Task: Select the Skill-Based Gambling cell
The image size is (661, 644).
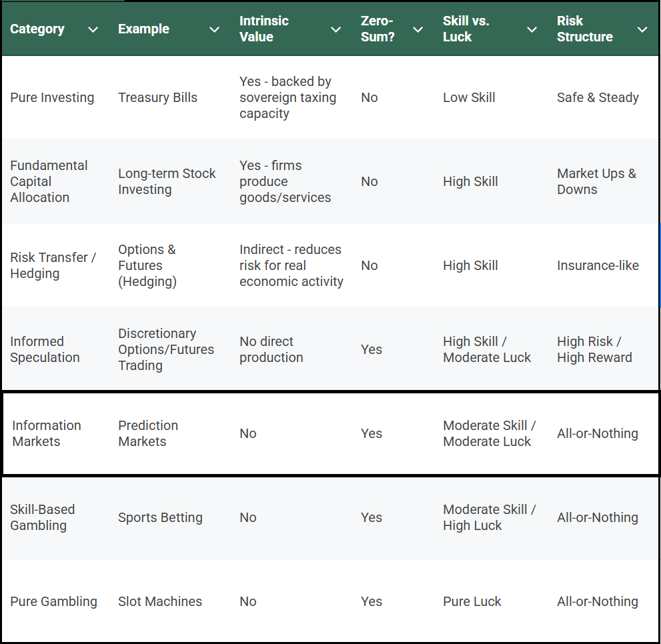Action: (x=42, y=517)
